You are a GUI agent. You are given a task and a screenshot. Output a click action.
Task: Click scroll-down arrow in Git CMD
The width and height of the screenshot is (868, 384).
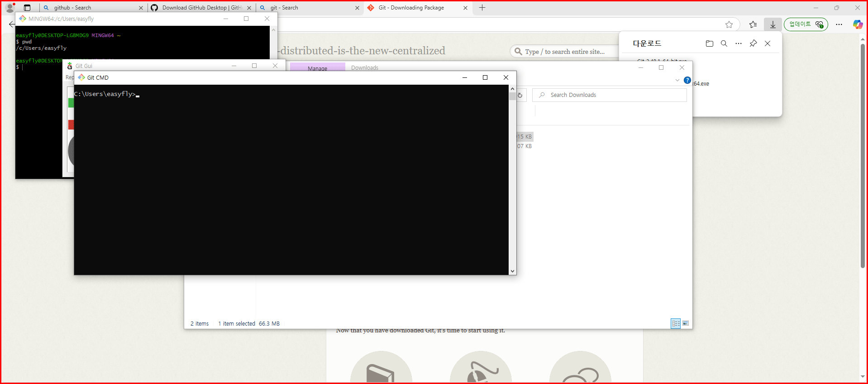[x=512, y=271]
